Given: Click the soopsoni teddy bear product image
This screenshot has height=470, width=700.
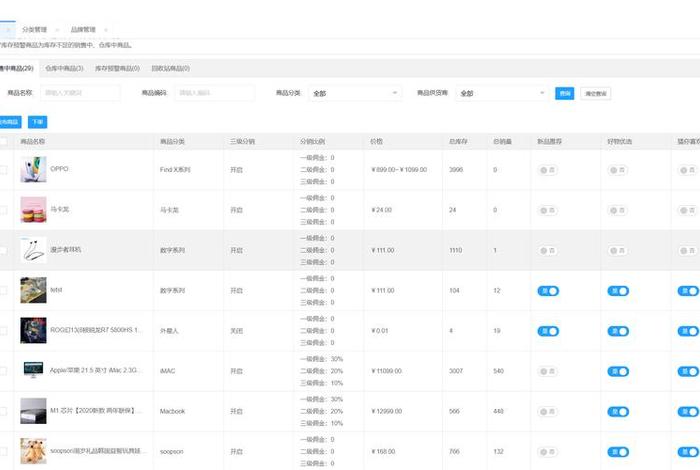Looking at the screenshot, I should coord(33,451).
